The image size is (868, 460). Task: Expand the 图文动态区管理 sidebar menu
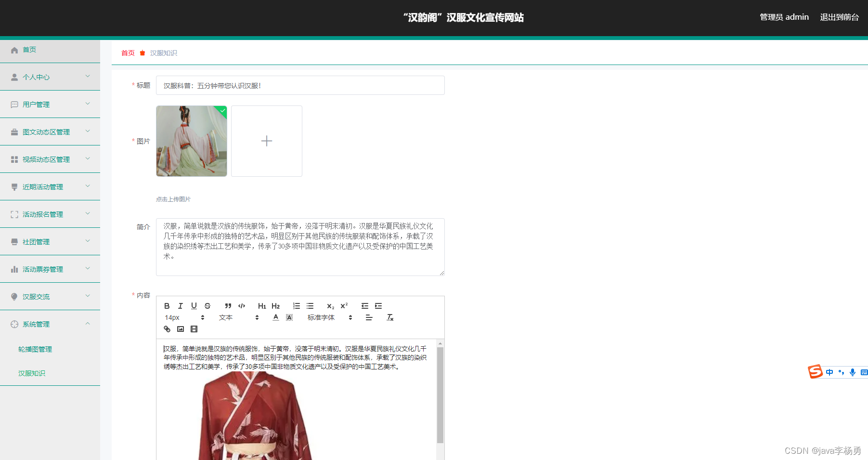(50, 132)
